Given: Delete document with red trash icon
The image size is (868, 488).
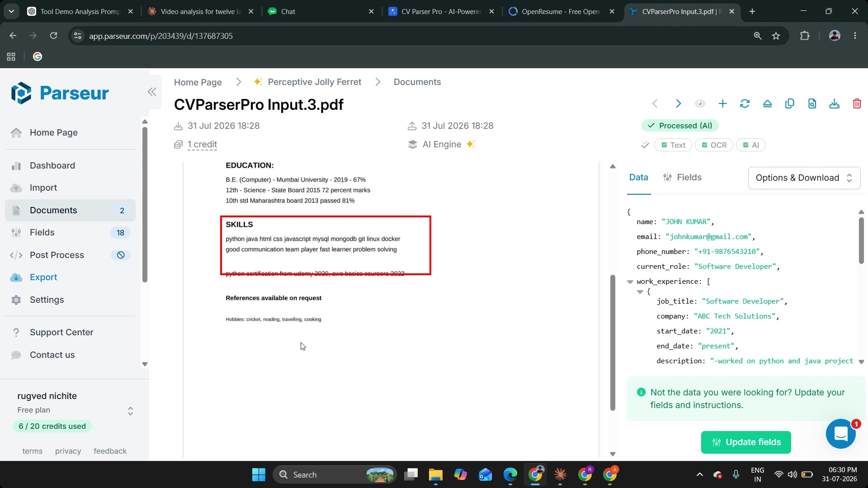Looking at the screenshot, I should pyautogui.click(x=857, y=103).
